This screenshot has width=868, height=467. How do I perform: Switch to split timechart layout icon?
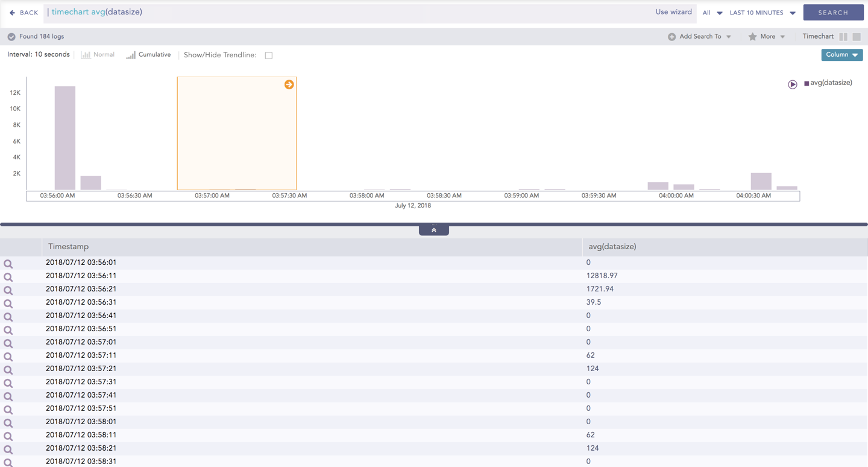tap(843, 37)
